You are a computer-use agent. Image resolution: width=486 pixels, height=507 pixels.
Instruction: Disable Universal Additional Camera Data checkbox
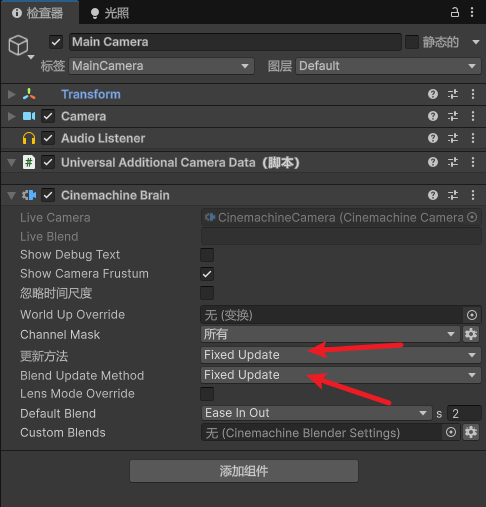tap(48, 162)
